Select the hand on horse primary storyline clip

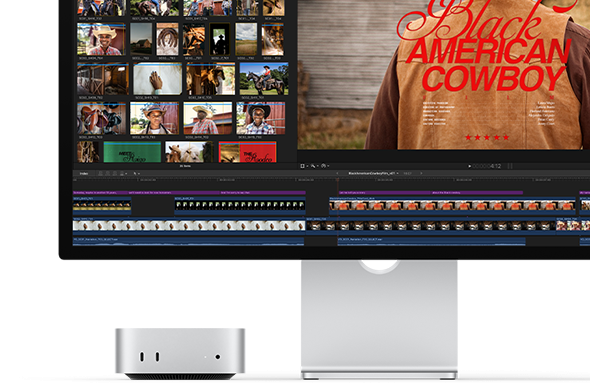point(189,226)
